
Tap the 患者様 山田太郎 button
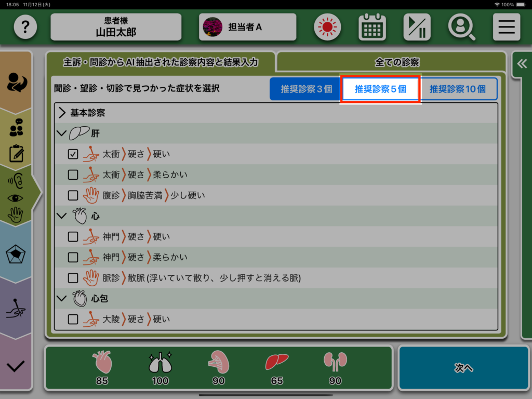pos(116,27)
